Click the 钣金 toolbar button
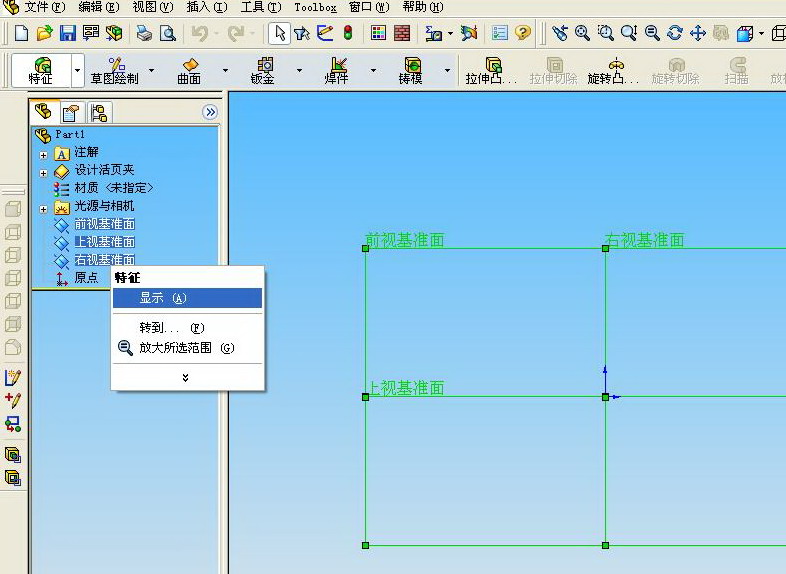The image size is (786, 574). [x=263, y=70]
